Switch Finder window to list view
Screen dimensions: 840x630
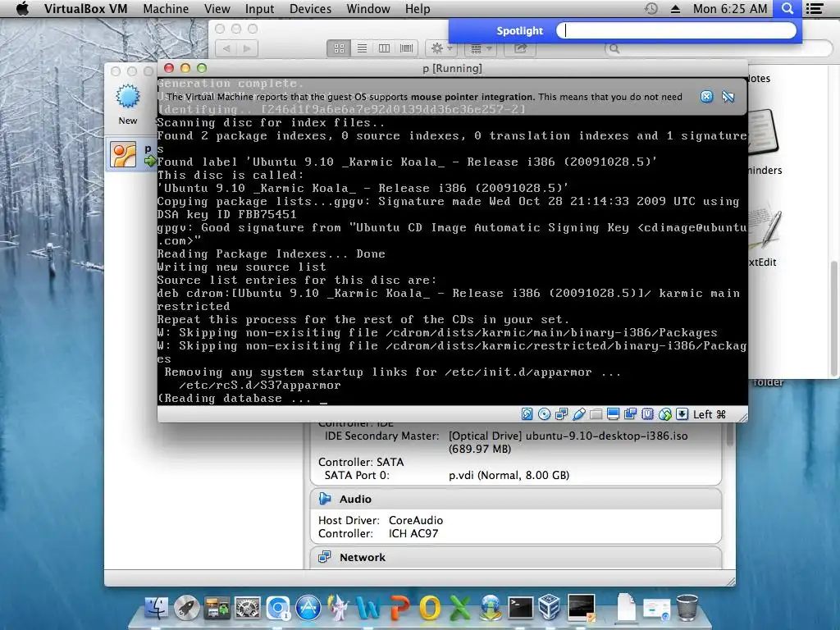[x=362, y=48]
